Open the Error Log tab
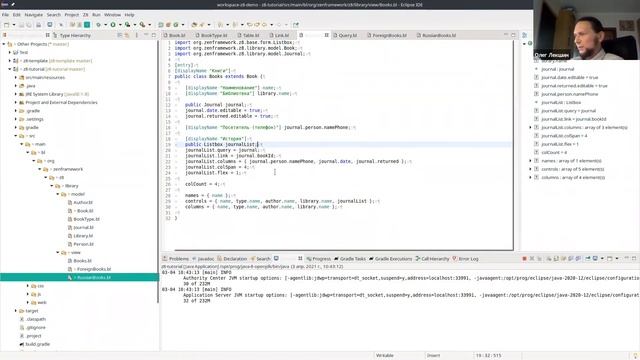The height and width of the screenshot is (360, 640). pyautogui.click(x=465, y=259)
